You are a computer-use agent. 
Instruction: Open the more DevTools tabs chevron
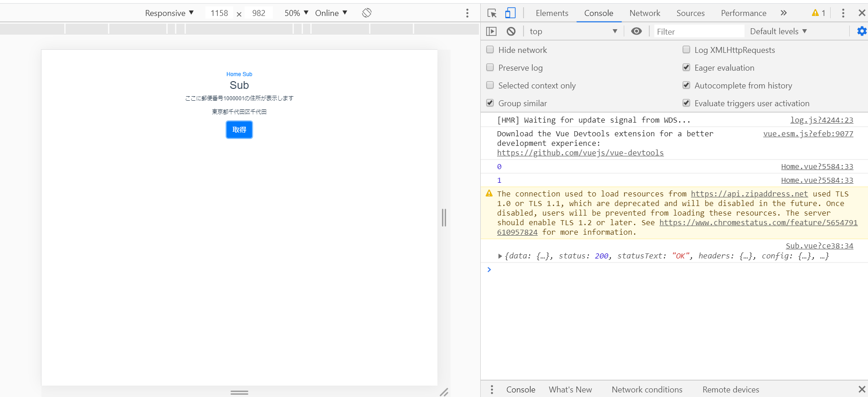(784, 13)
